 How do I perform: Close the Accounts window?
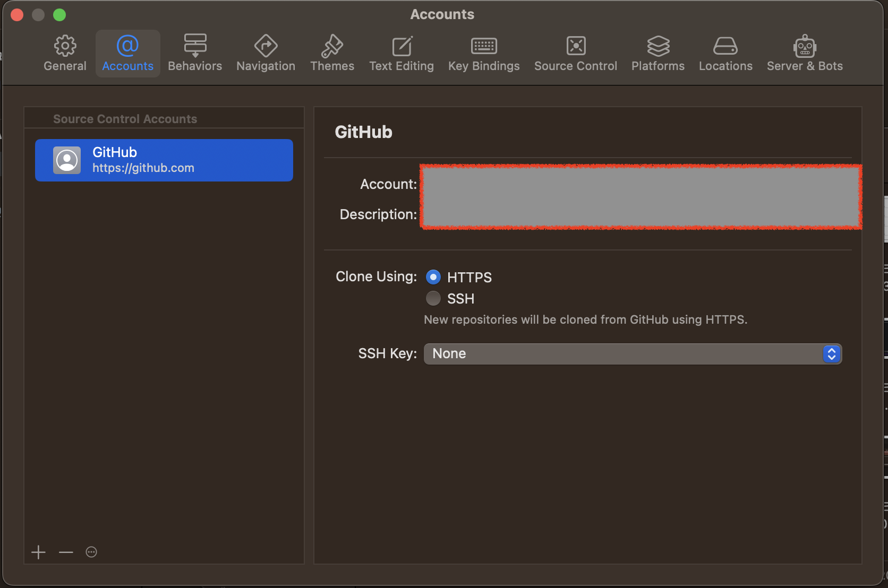(x=17, y=15)
